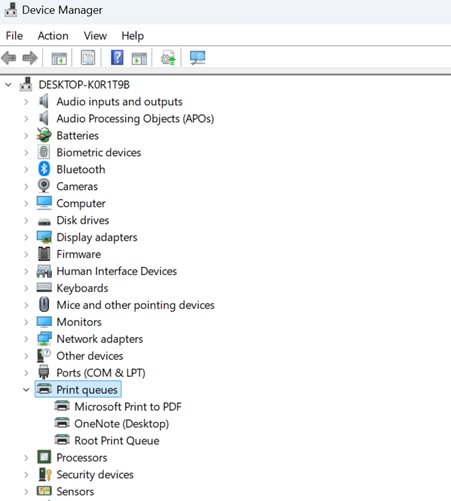
Task: Select Microsoft Print to PDF entry
Action: (128, 407)
